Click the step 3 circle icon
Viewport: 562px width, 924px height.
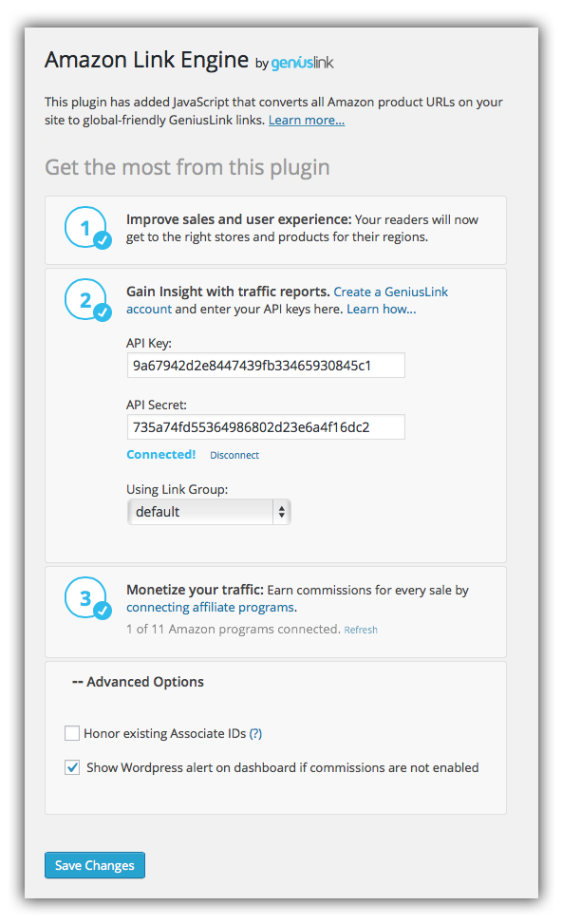[x=87, y=598]
